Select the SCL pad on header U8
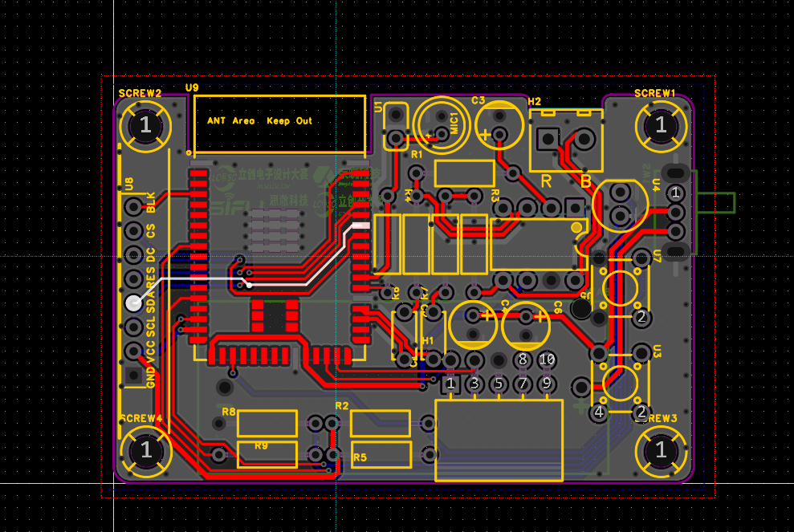This screenshot has width=794, height=532. click(134, 327)
